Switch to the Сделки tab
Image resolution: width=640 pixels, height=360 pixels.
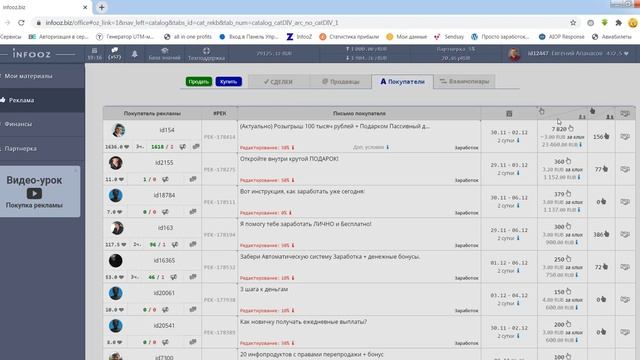coord(278,82)
